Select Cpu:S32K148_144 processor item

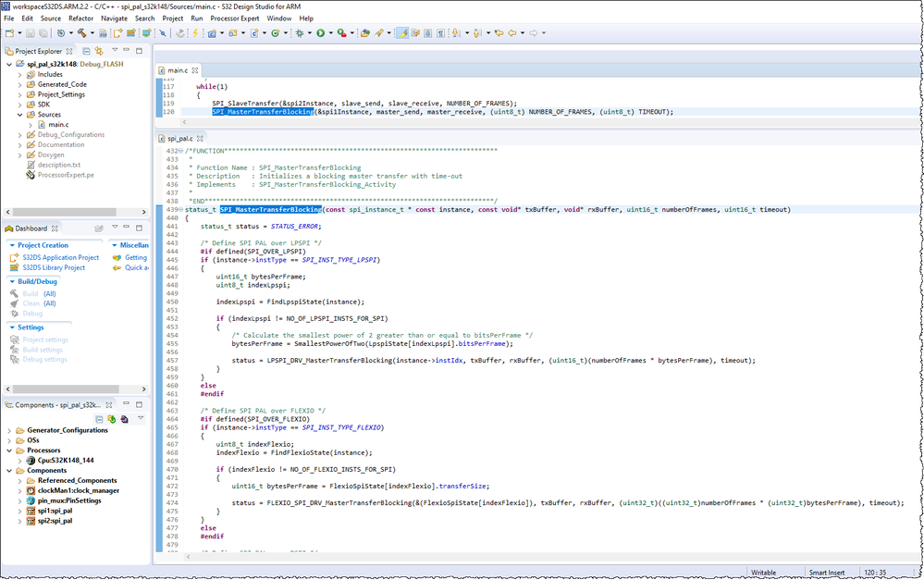[x=66, y=461]
